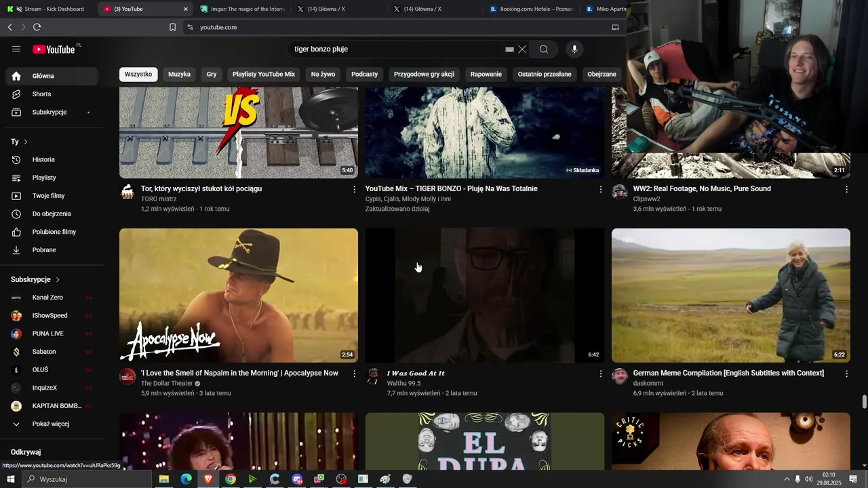Open Historia in the sidebar

pos(52,160)
